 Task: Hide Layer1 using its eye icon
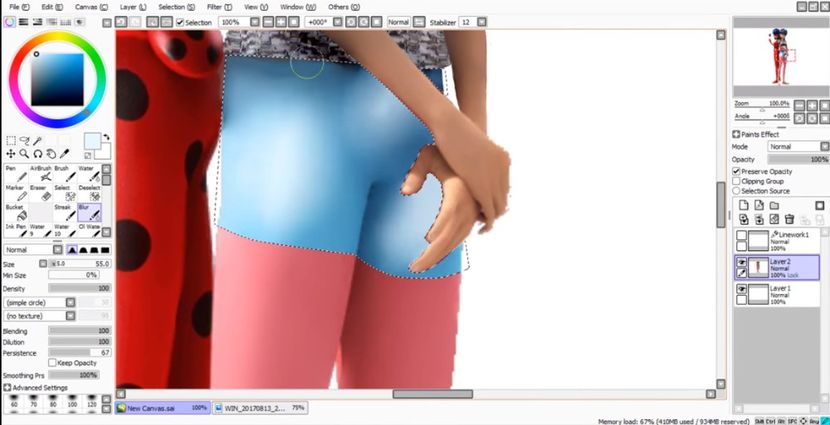point(741,289)
